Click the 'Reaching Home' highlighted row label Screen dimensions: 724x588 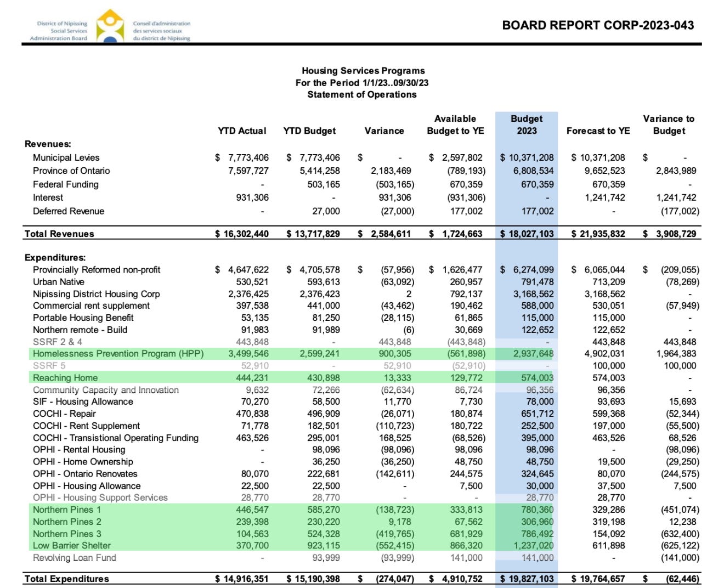coord(65,378)
